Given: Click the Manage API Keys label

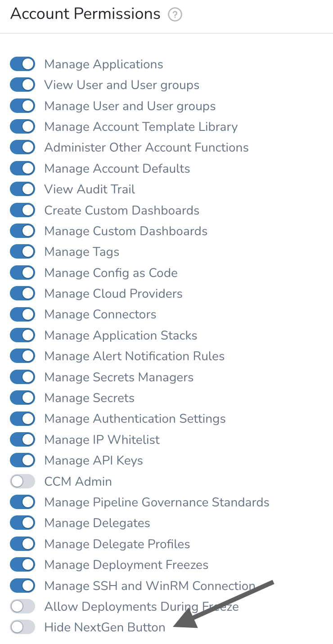Looking at the screenshot, I should pyautogui.click(x=94, y=461).
